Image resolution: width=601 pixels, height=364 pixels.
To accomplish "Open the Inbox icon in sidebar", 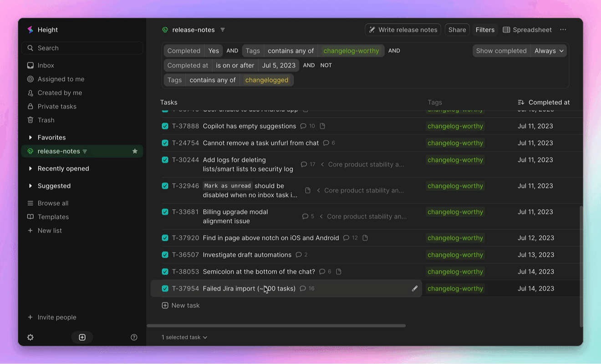I will pos(30,66).
